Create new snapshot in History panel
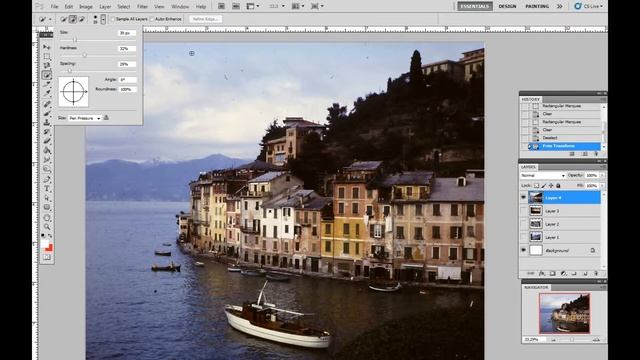The image size is (640, 360). tap(585, 154)
